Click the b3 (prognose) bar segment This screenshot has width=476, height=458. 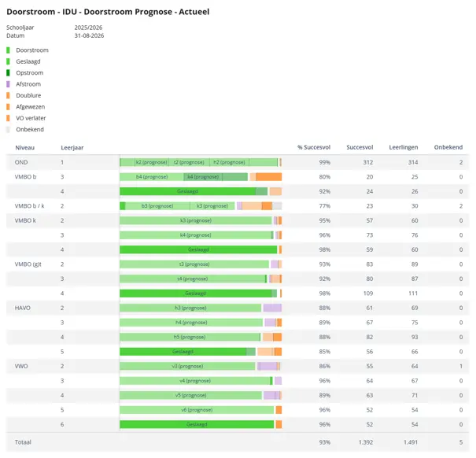pyautogui.click(x=157, y=206)
